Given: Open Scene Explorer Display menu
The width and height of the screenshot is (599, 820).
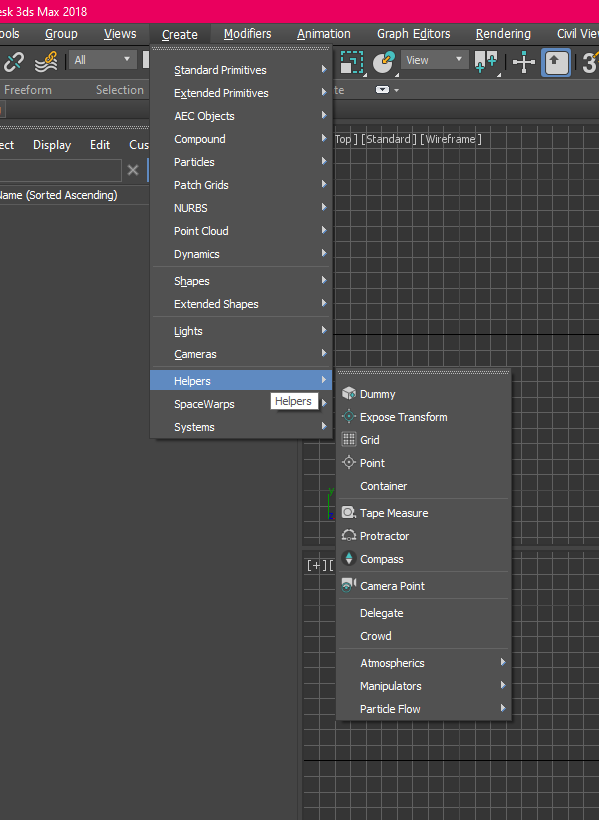Looking at the screenshot, I should (x=52, y=145).
